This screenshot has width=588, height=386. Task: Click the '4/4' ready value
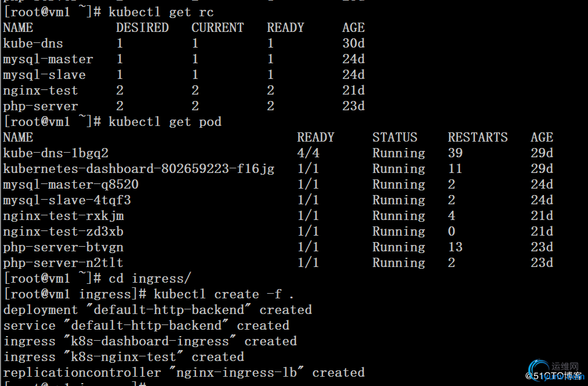coord(308,153)
